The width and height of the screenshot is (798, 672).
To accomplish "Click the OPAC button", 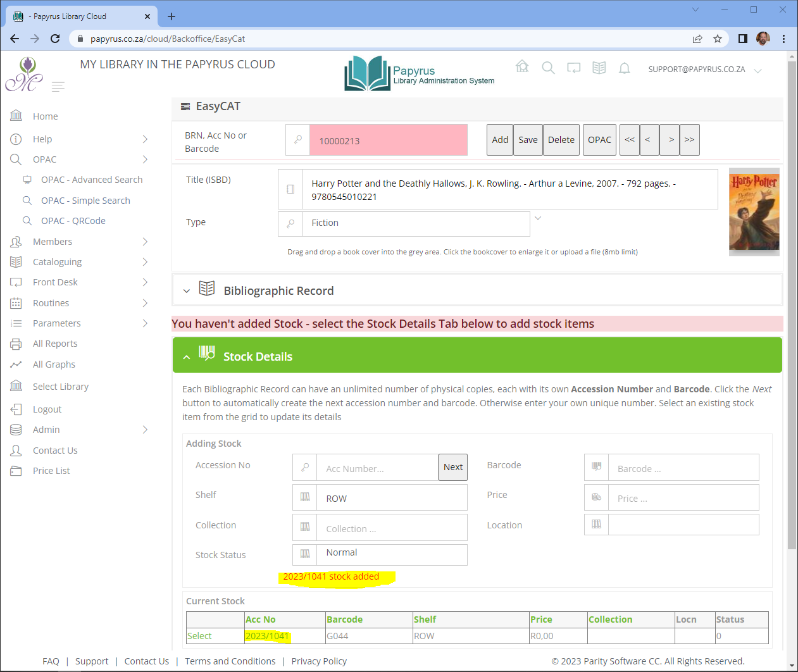I will click(599, 140).
